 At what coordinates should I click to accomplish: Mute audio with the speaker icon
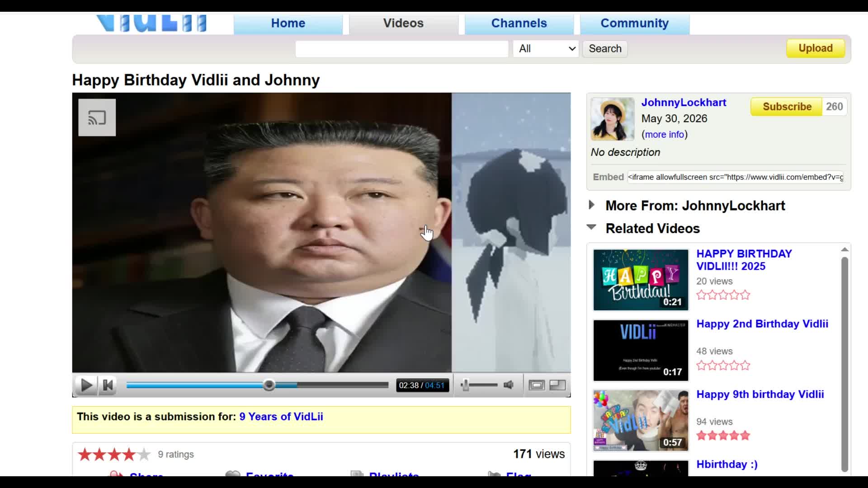click(509, 385)
